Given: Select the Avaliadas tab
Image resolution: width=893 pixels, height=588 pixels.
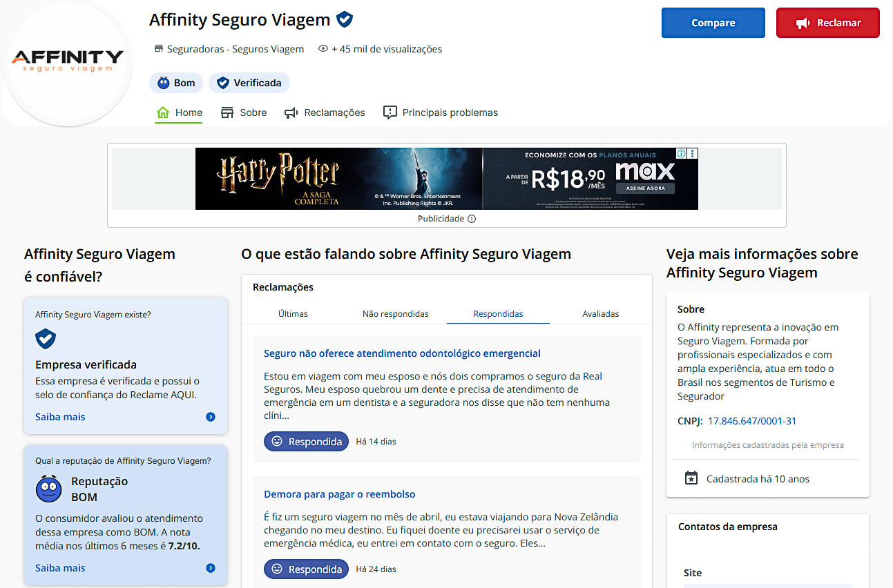Looking at the screenshot, I should (x=601, y=313).
